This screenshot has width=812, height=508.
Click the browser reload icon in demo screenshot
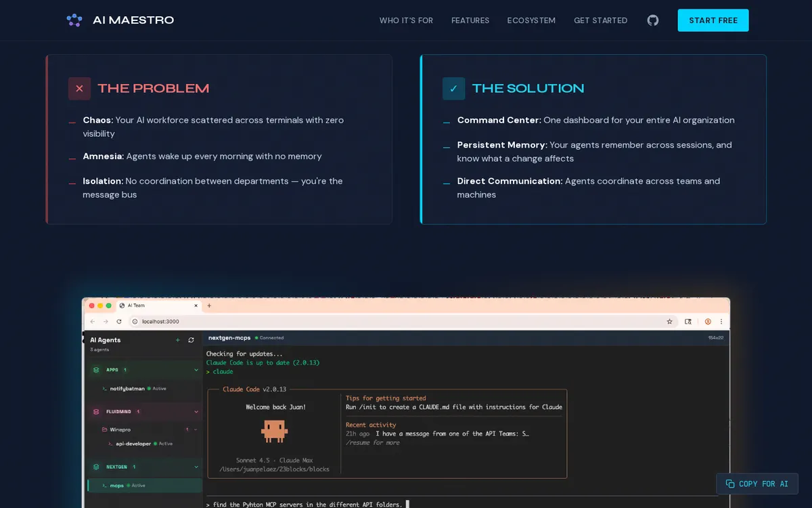(x=119, y=322)
